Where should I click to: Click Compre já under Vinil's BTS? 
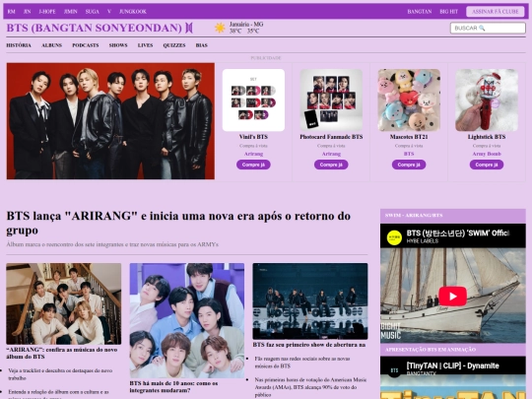coord(253,165)
